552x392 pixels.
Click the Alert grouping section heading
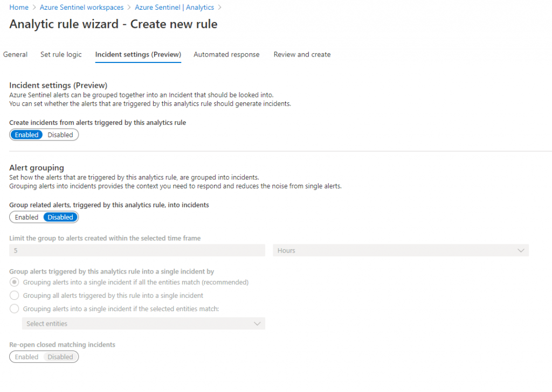click(x=37, y=167)
